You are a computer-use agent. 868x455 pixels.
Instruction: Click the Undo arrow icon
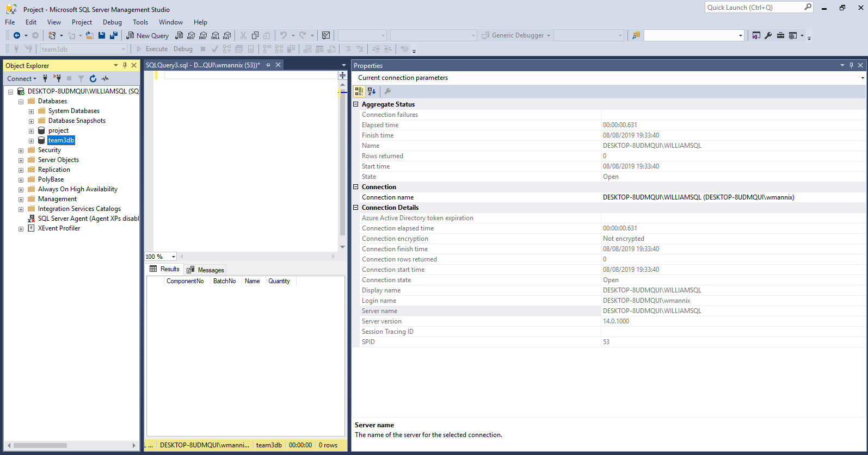[x=284, y=35]
